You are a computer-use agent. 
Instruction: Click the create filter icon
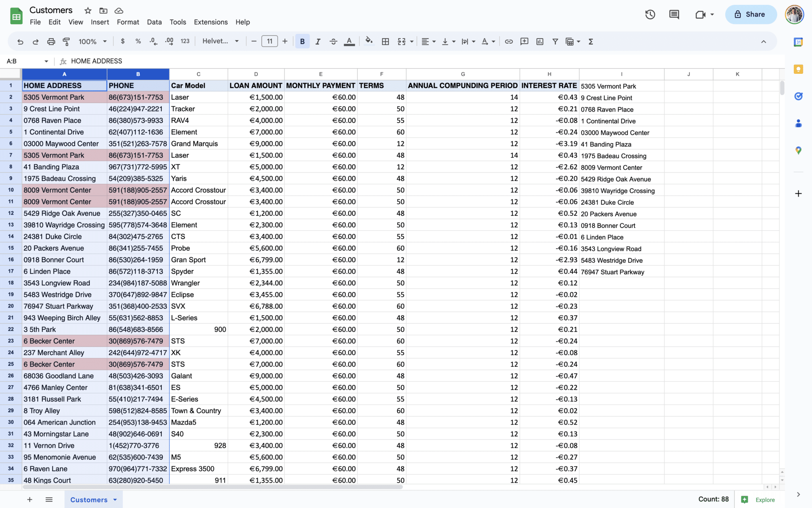(555, 41)
